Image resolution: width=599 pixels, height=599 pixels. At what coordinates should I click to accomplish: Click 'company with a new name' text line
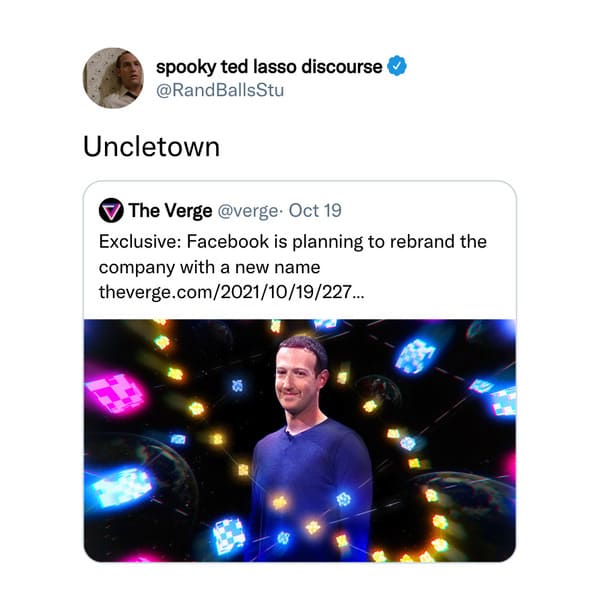click(x=209, y=267)
